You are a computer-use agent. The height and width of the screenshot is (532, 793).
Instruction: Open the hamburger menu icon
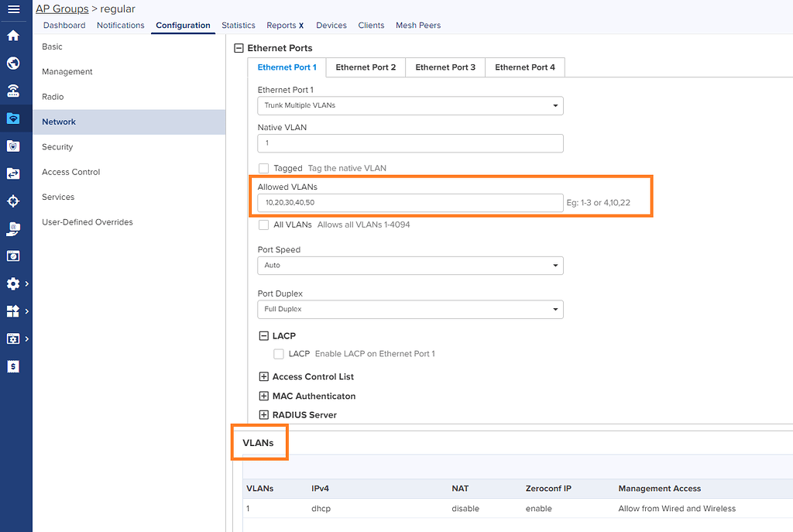pyautogui.click(x=13, y=9)
